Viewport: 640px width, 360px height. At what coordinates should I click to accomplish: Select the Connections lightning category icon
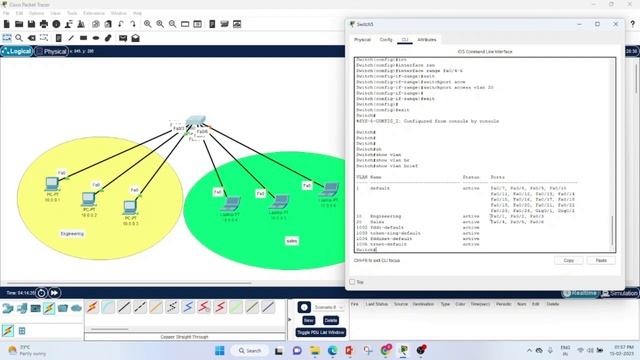click(49, 308)
